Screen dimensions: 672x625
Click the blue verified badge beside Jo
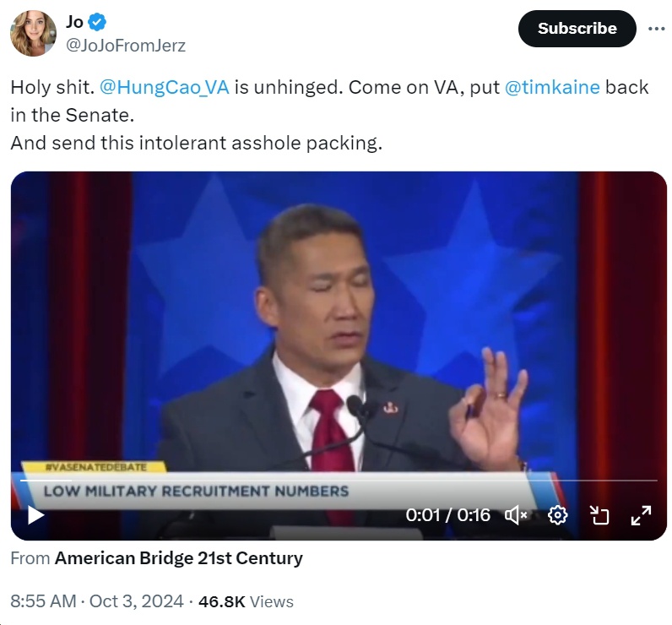99,22
